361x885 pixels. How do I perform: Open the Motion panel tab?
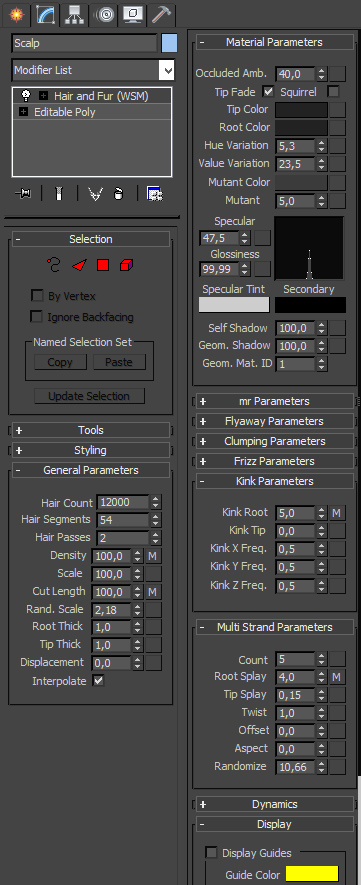click(x=104, y=14)
